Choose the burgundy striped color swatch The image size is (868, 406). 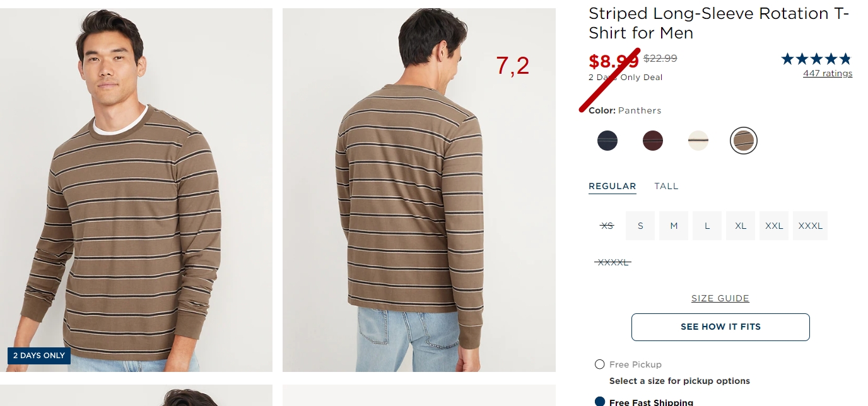click(x=652, y=141)
